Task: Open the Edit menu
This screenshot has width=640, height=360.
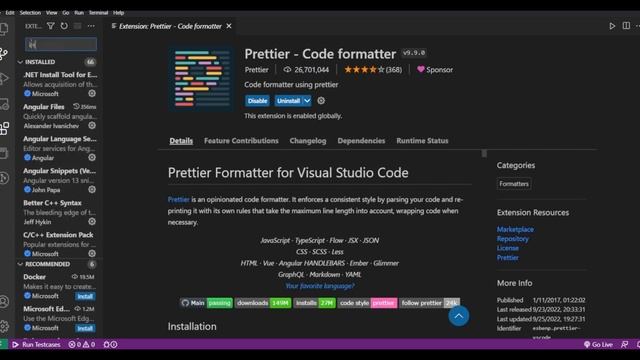Action: [10, 13]
